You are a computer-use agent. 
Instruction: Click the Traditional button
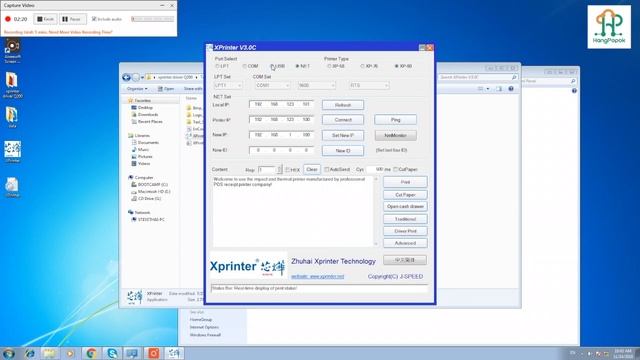coord(405,219)
